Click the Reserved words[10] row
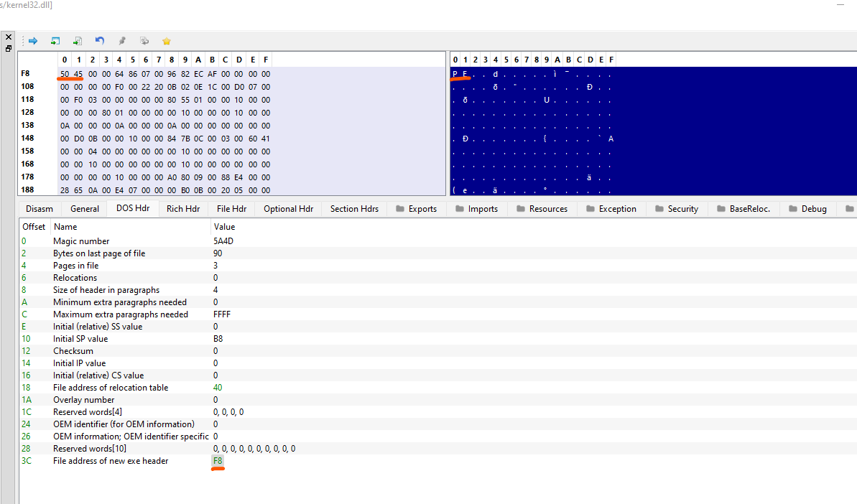Viewport: 857px width, 504px height. (437, 449)
